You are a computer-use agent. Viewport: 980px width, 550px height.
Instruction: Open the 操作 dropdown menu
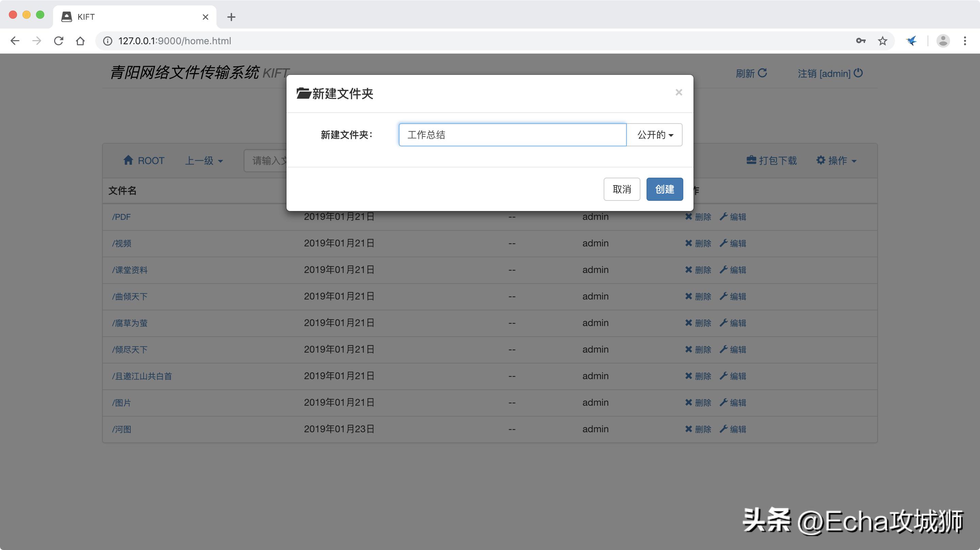[x=836, y=160]
